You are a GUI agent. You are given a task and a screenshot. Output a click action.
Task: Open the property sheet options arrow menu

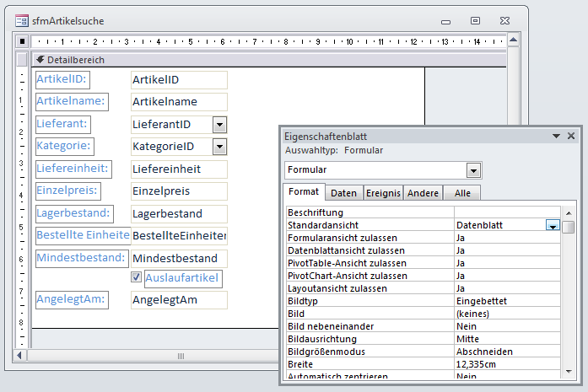pyautogui.click(x=556, y=136)
